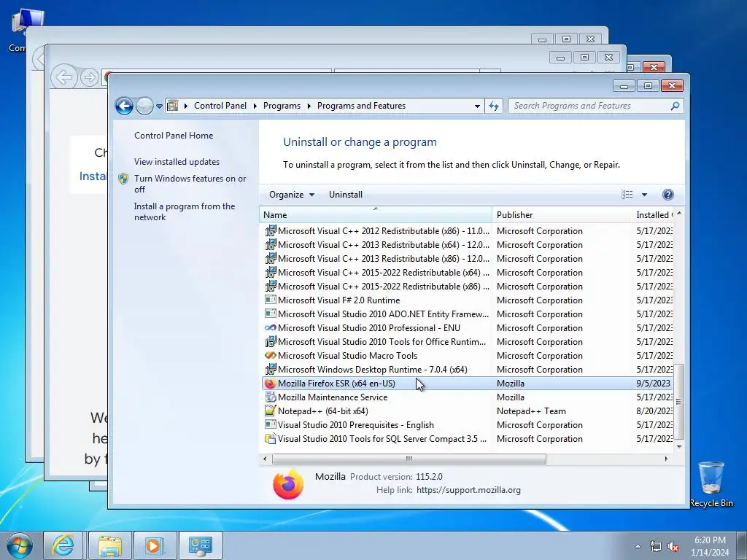Select Visual Studio 2010 Prerequisites - English icon
Screen dimensions: 747x560
tap(270, 425)
